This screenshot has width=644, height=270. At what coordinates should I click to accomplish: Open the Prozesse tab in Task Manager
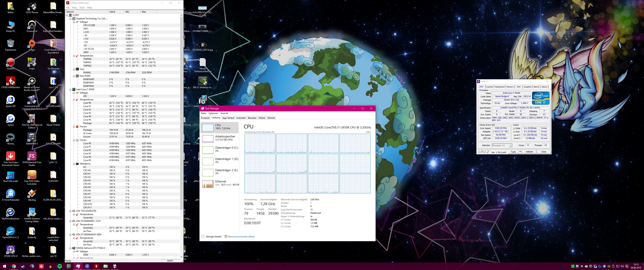click(x=205, y=118)
